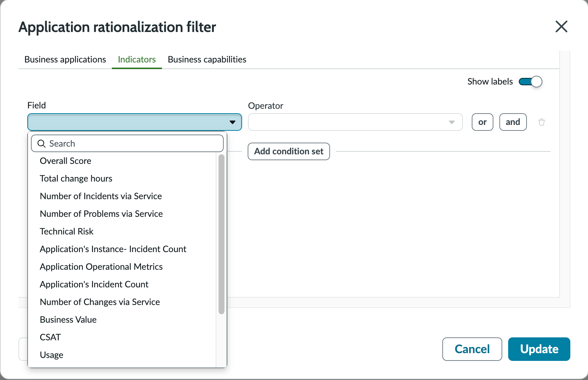This screenshot has height=380, width=588.
Task: Switch to Business applications tab
Action: (x=65, y=60)
